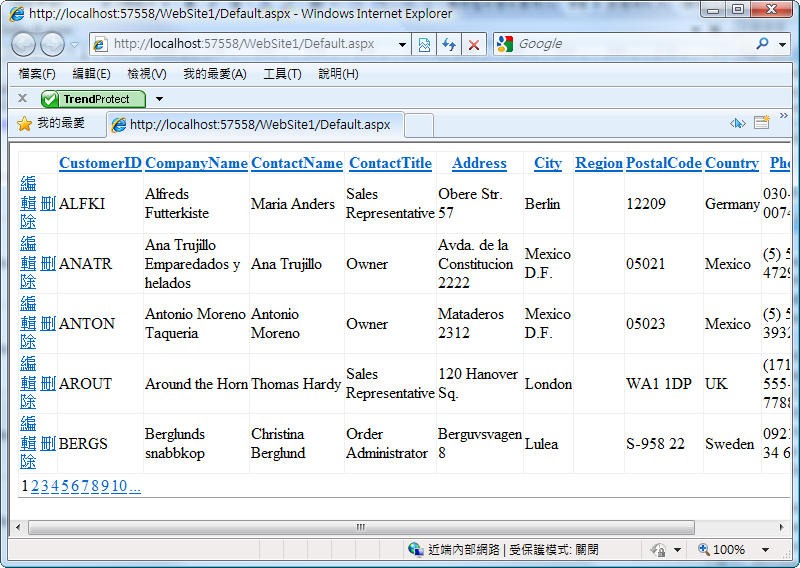This screenshot has height=568, width=800.
Task: Click the postal code 'WA1 1DP'
Action: point(659,384)
